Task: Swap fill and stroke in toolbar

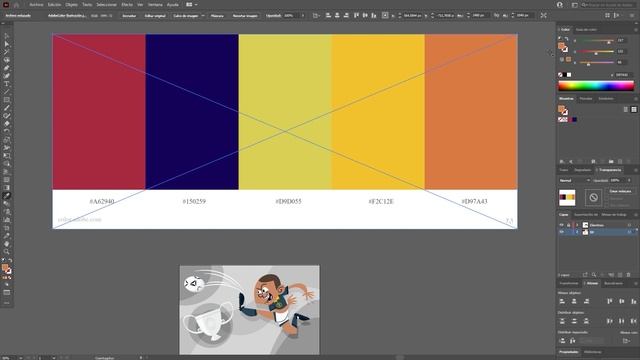Action: 10,260
